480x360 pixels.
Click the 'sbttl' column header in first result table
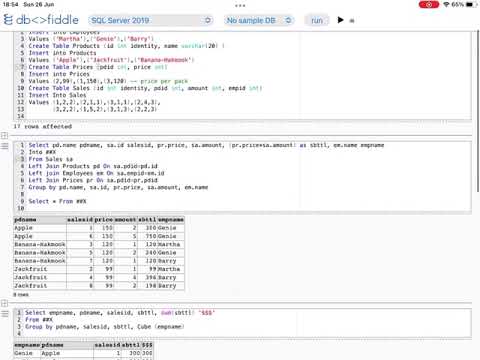tap(147, 220)
